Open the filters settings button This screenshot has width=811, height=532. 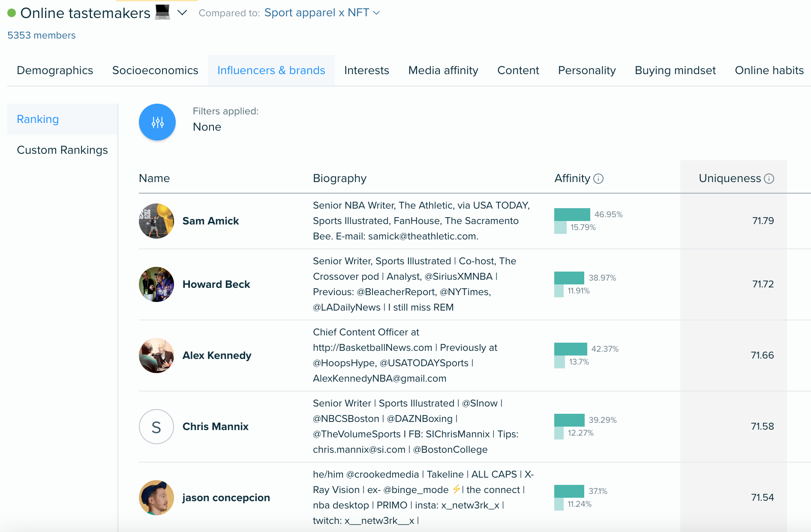[157, 122]
